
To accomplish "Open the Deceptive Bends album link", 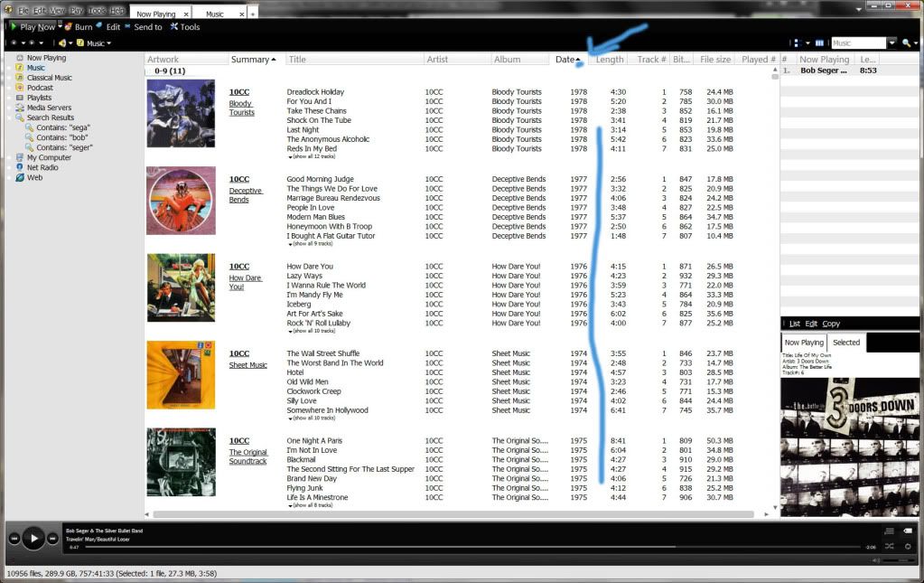I will click(245, 195).
